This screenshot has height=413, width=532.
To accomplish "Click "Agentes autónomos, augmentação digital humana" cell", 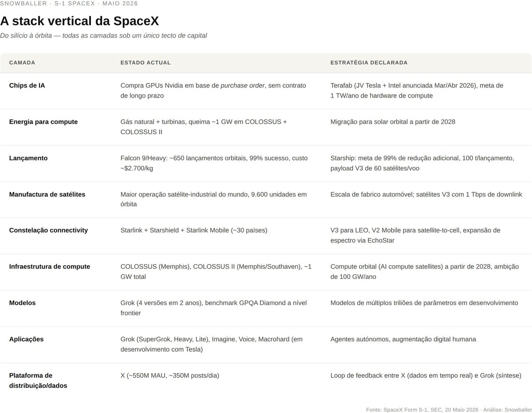I will 403,339.
